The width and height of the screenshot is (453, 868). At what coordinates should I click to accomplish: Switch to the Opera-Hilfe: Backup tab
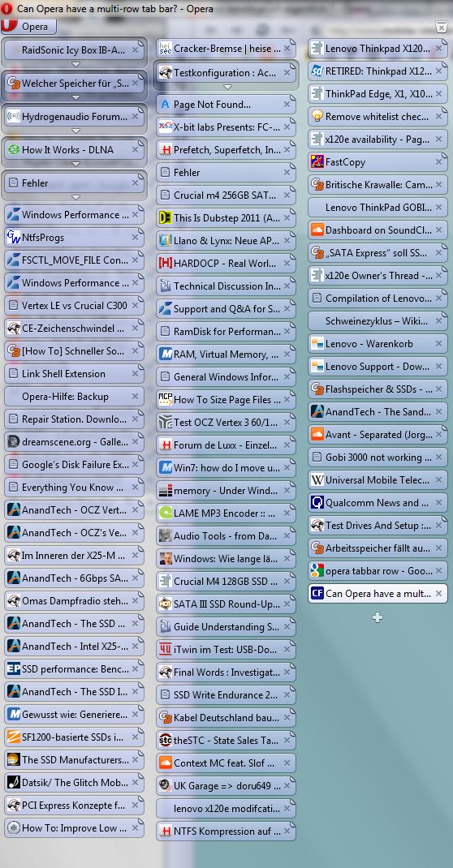pyautogui.click(x=74, y=397)
